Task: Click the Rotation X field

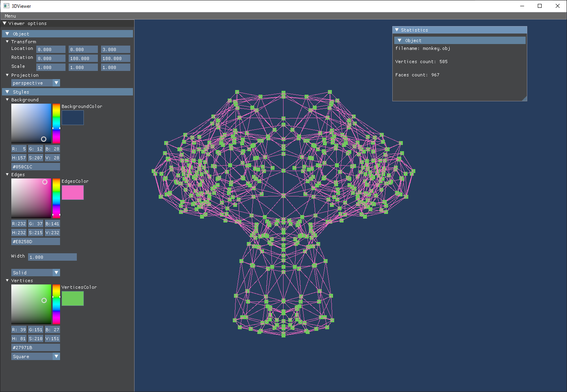Action: 51,58
